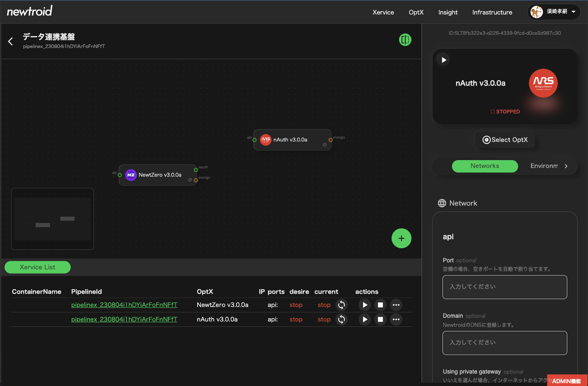Add a new xervice with the green plus button

point(402,238)
